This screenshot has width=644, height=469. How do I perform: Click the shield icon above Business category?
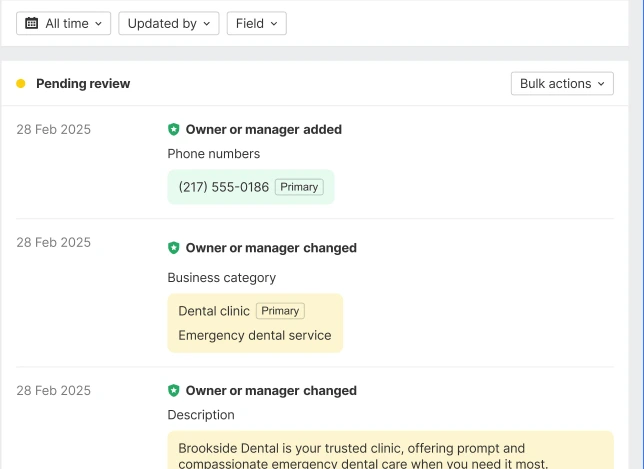coord(174,248)
